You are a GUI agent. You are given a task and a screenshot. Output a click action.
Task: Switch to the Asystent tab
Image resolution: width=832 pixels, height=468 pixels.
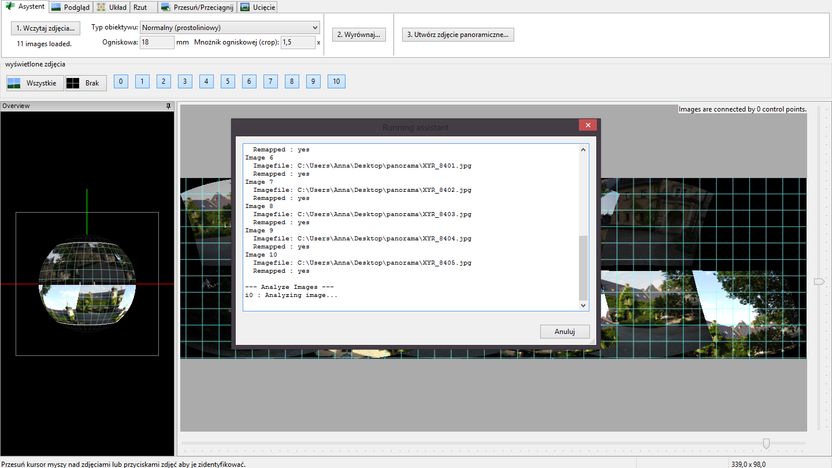[25, 6]
